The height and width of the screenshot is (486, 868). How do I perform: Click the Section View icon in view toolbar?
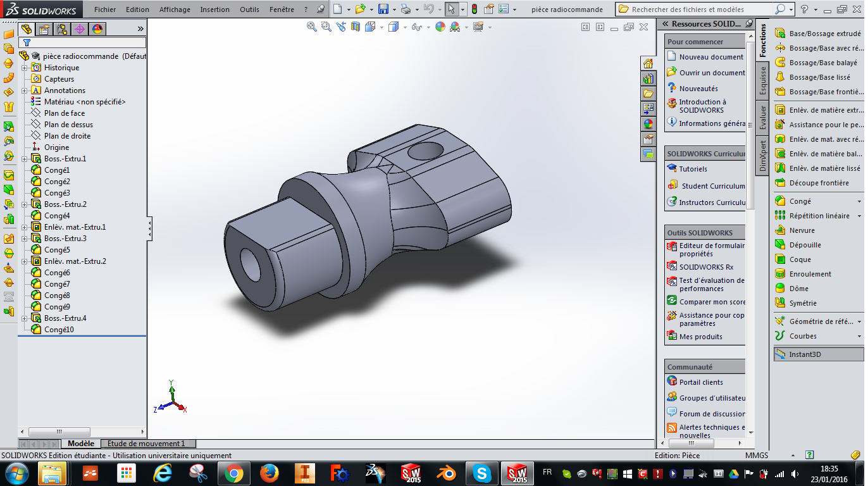(x=355, y=27)
